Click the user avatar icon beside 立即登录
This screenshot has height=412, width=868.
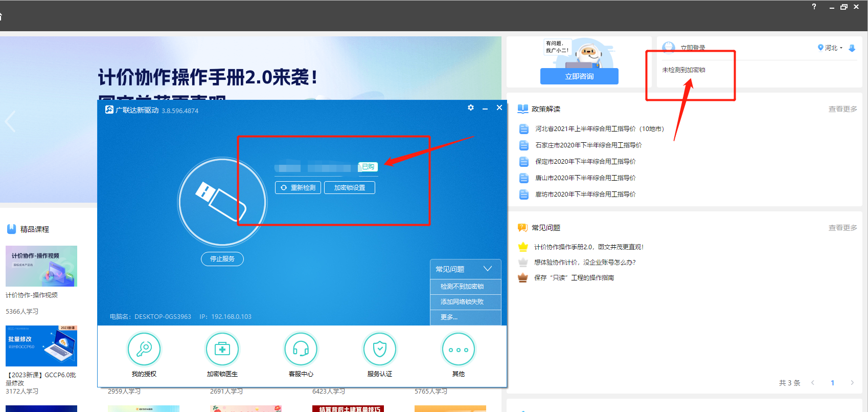pos(668,48)
